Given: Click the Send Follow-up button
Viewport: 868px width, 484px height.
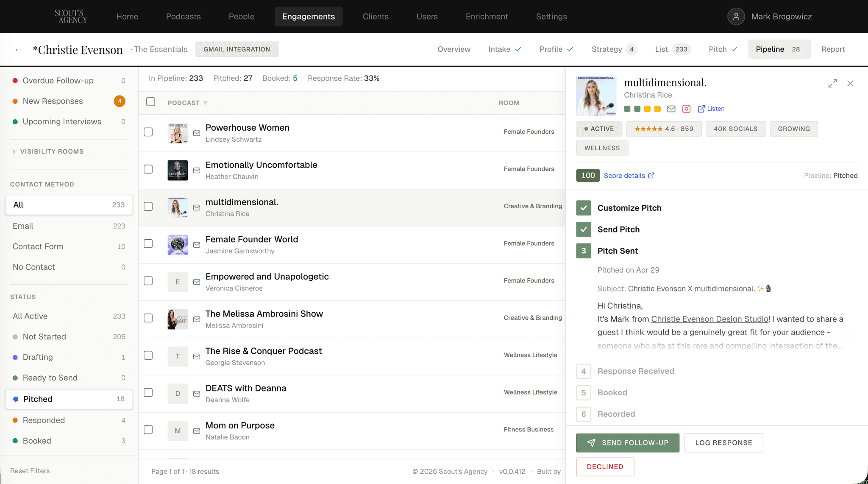Looking at the screenshot, I should coord(628,443).
